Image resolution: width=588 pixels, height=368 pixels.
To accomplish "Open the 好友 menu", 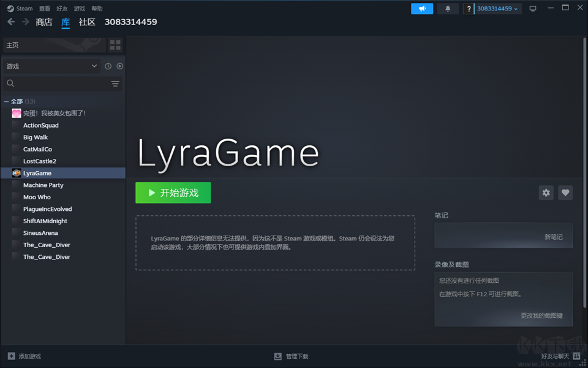I will 62,8.
